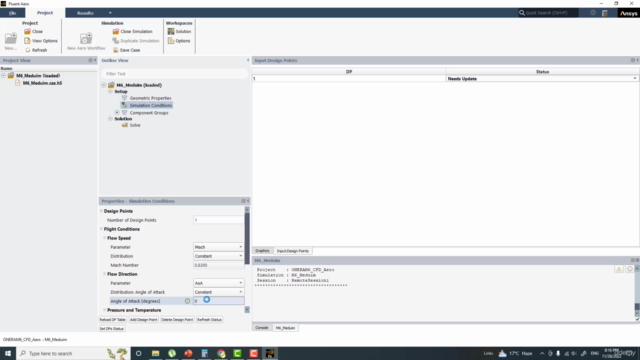Switch to Results ribbon tab
The width and height of the screenshot is (640, 360).
click(85, 13)
